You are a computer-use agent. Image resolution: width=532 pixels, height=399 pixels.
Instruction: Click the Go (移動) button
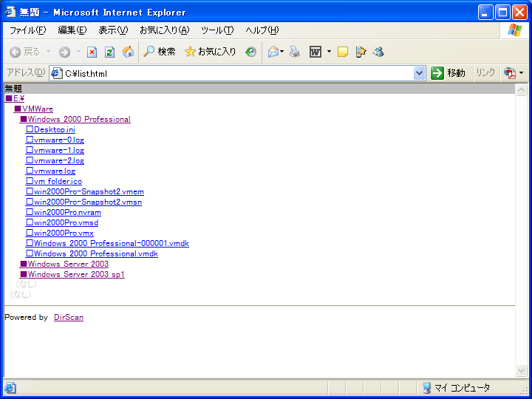point(449,73)
